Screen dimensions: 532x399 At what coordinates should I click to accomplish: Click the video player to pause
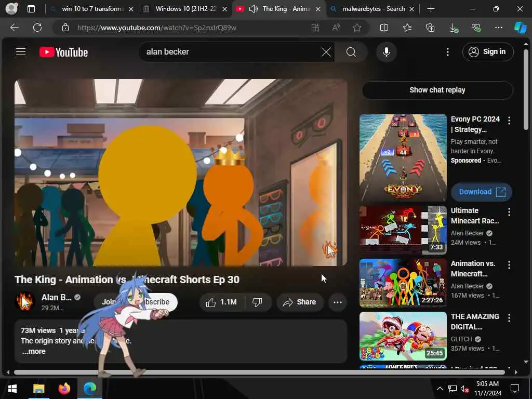click(x=180, y=172)
